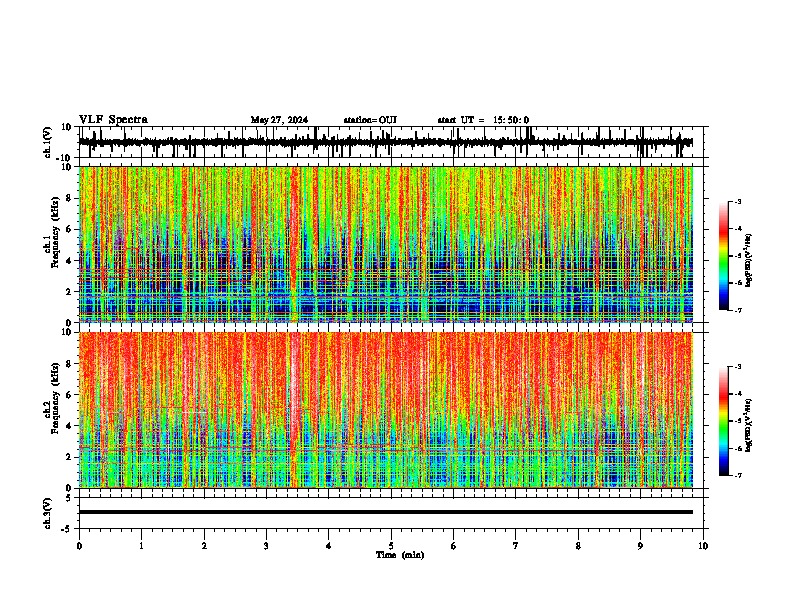
Task: Click the ch.1 color scale bar
Action: coord(724,256)
